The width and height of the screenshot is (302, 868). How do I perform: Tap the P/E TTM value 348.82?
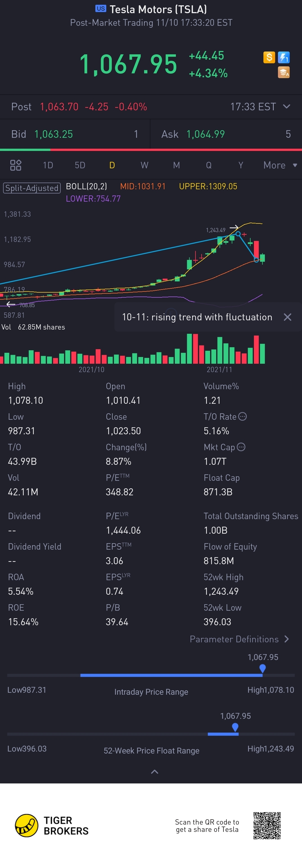click(119, 492)
